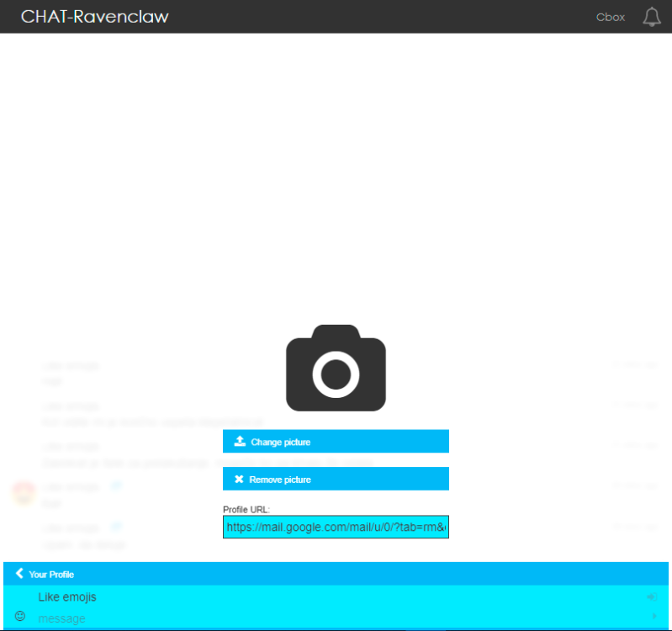Viewport: 672px width, 631px height.
Task: Open the notification bell in the header
Action: point(652,17)
